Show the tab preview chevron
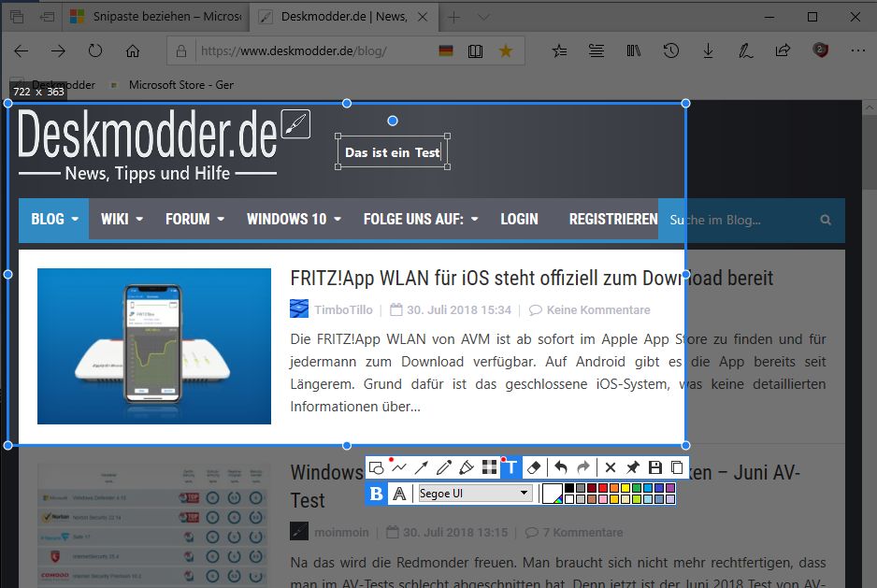Screen dimensions: 877x588 483,18
